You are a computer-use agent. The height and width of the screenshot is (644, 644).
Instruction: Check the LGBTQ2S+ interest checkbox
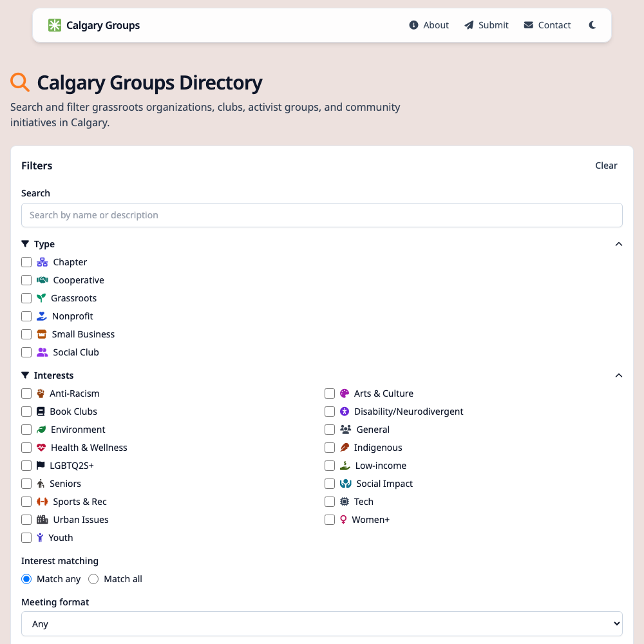point(26,466)
